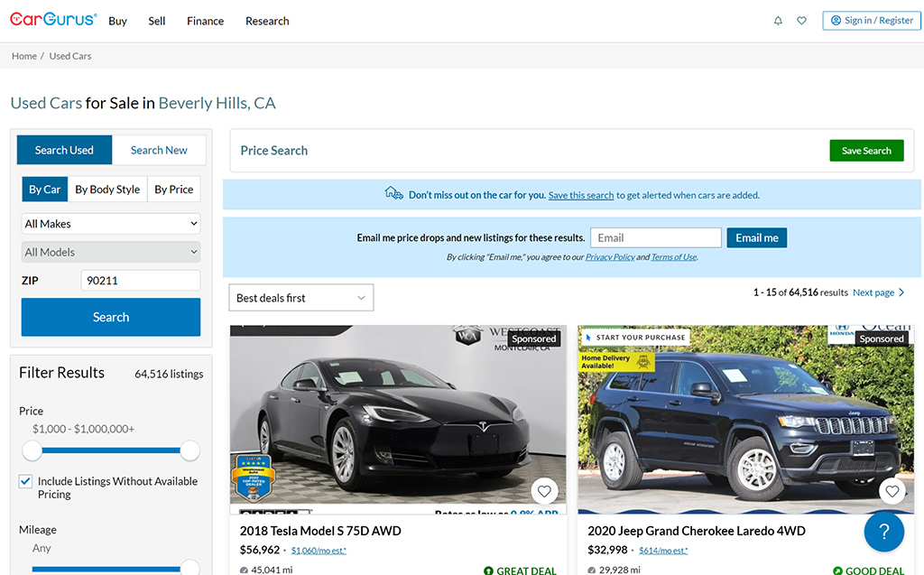Click the 64,516 listings count text
The height and width of the screenshot is (575, 924).
click(x=169, y=374)
